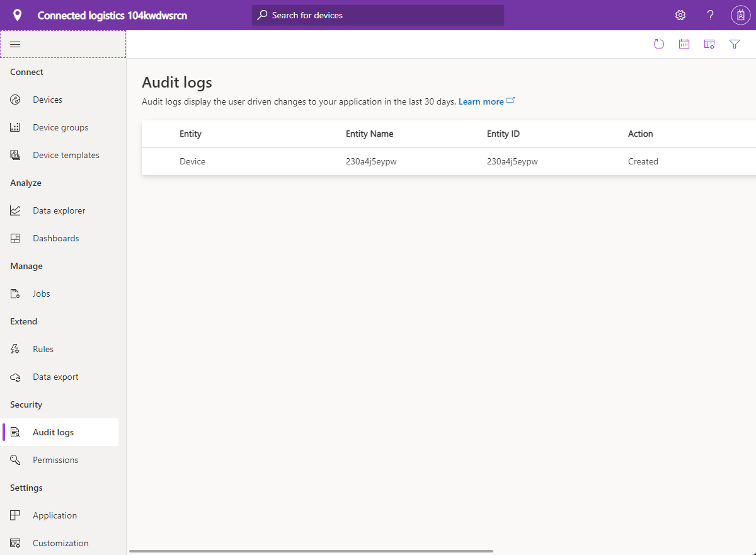Select the Rules icon under Extend
756x555 pixels.
[x=15, y=348]
